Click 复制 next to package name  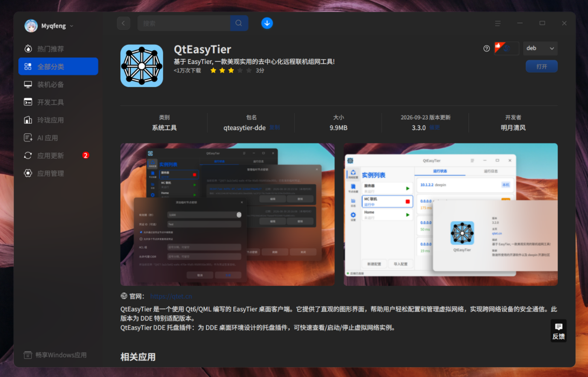(x=275, y=128)
